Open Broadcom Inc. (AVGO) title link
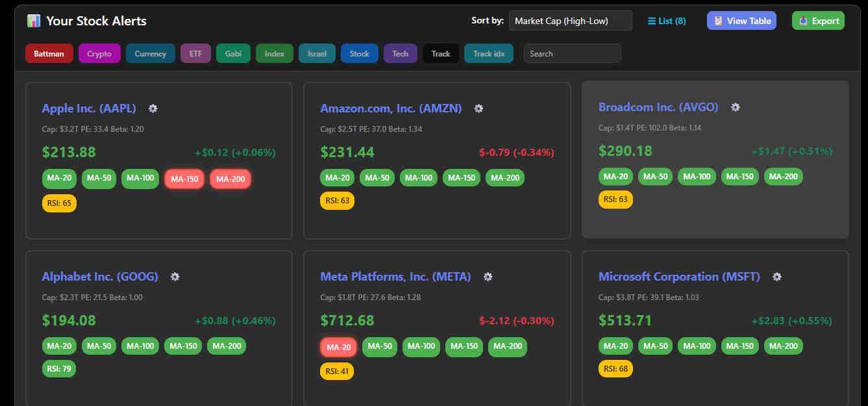Viewport: 868px width, 406px height. point(658,107)
